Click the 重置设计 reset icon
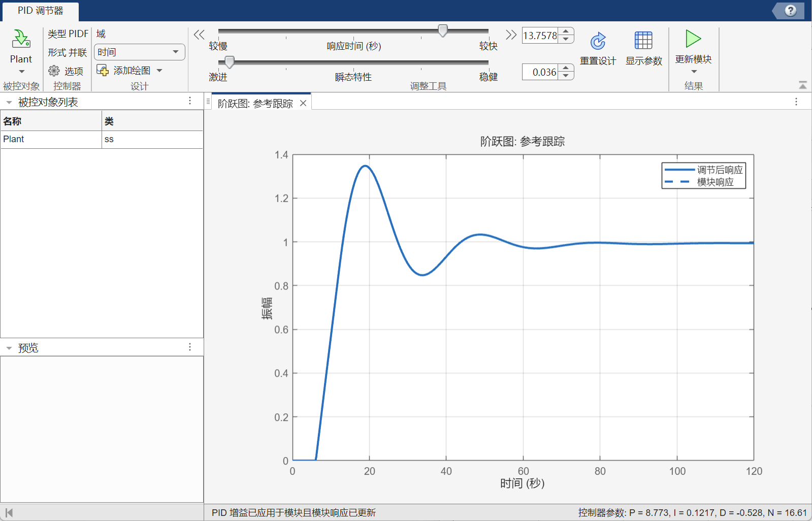Image resolution: width=812 pixels, height=521 pixels. [x=598, y=41]
